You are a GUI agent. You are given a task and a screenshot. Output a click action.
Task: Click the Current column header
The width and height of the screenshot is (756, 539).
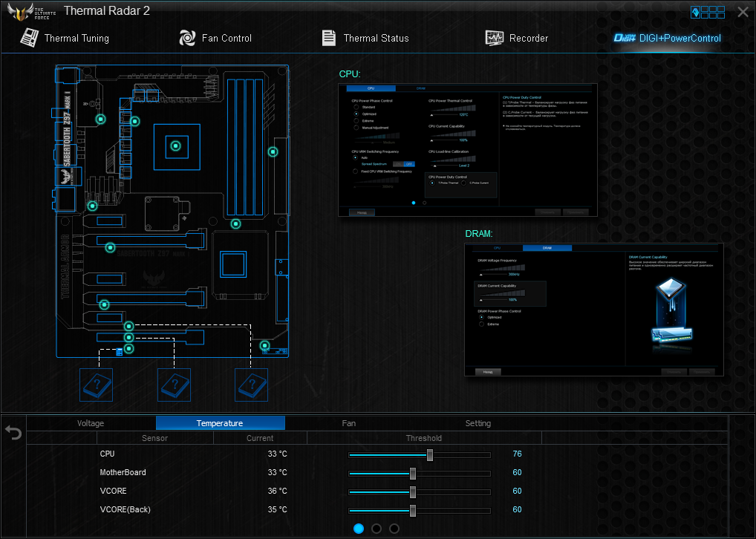click(x=260, y=438)
